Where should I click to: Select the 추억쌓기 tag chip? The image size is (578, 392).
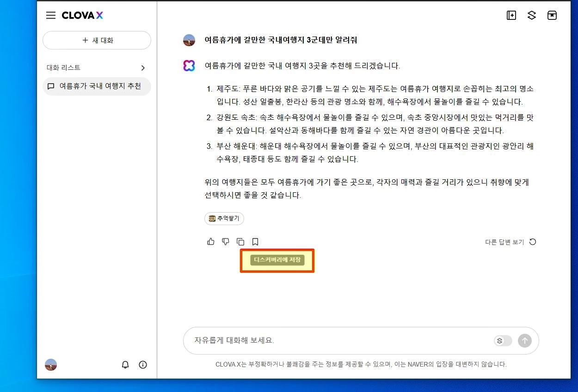click(x=224, y=219)
